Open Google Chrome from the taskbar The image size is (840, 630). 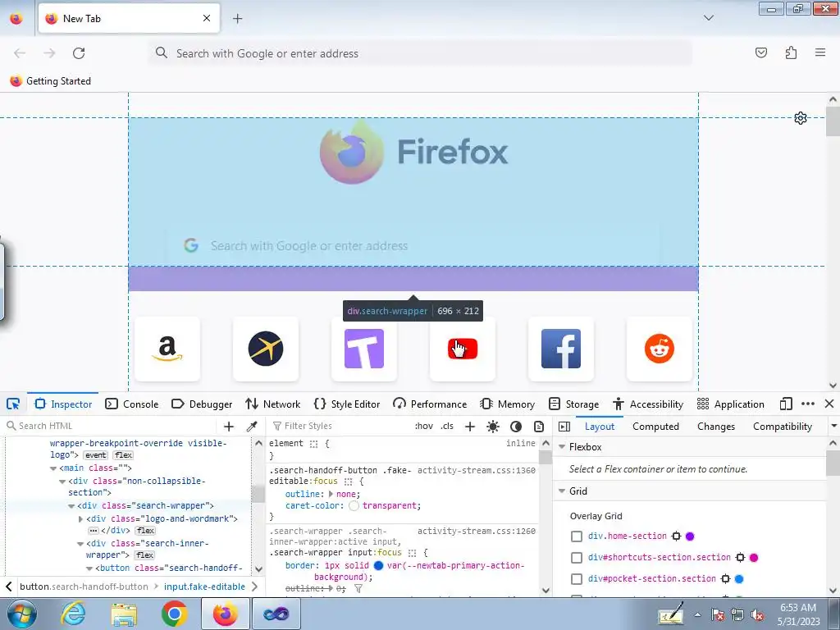(x=174, y=614)
